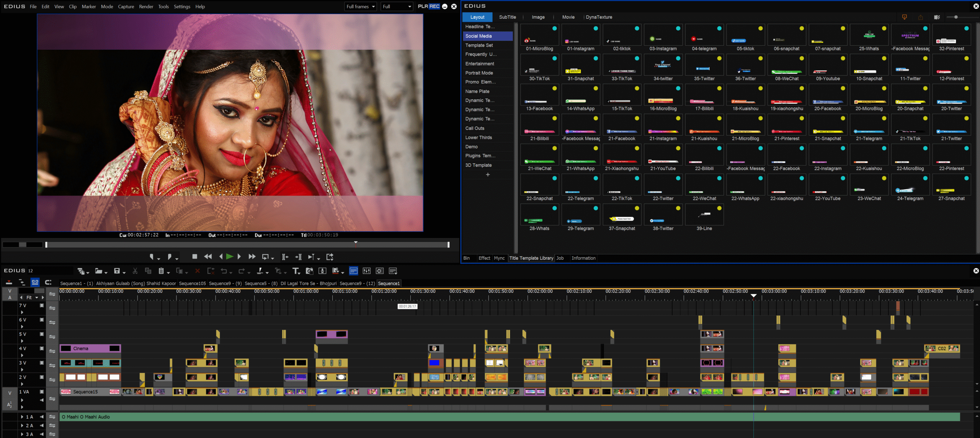Switch to the SubTitle tab
The image size is (980, 438).
[x=507, y=17]
